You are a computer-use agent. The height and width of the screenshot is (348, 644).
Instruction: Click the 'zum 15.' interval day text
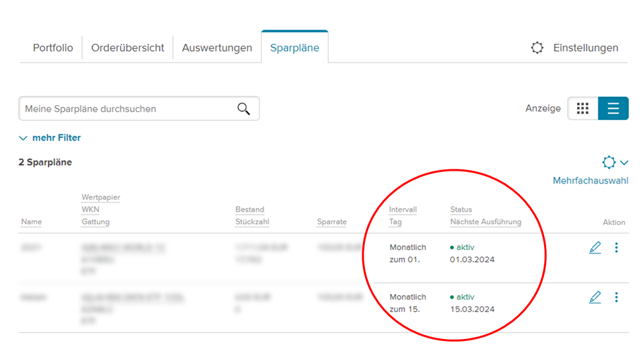click(x=405, y=309)
